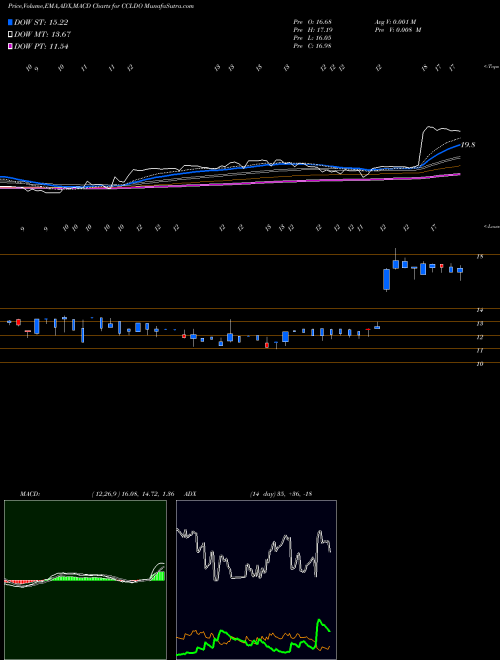Click the MACD '(12,26,9) 16.08, 14.72, 1.36' values
Viewport: 500px width, 660px height.
pos(133,494)
